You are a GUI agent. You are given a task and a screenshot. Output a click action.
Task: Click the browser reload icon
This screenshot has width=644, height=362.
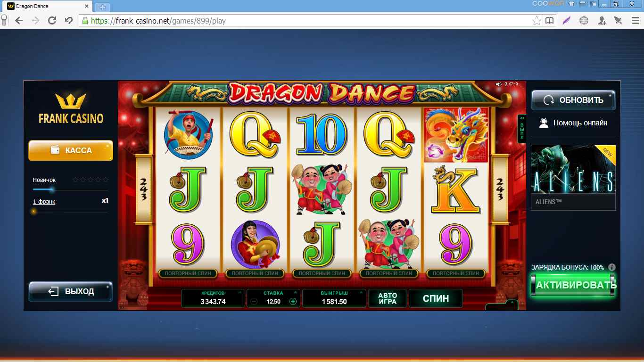pos(52,20)
